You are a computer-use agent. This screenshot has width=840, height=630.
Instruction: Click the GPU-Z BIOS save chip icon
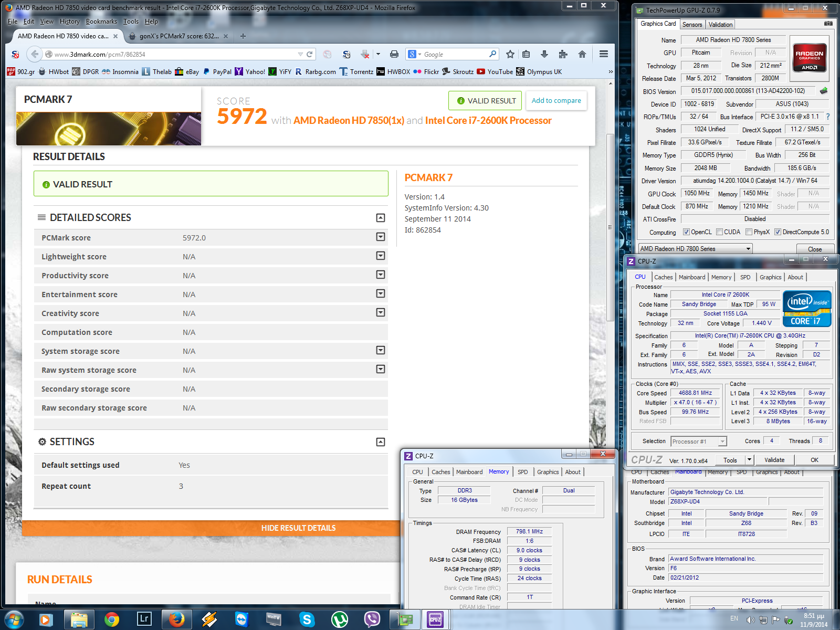[824, 91]
